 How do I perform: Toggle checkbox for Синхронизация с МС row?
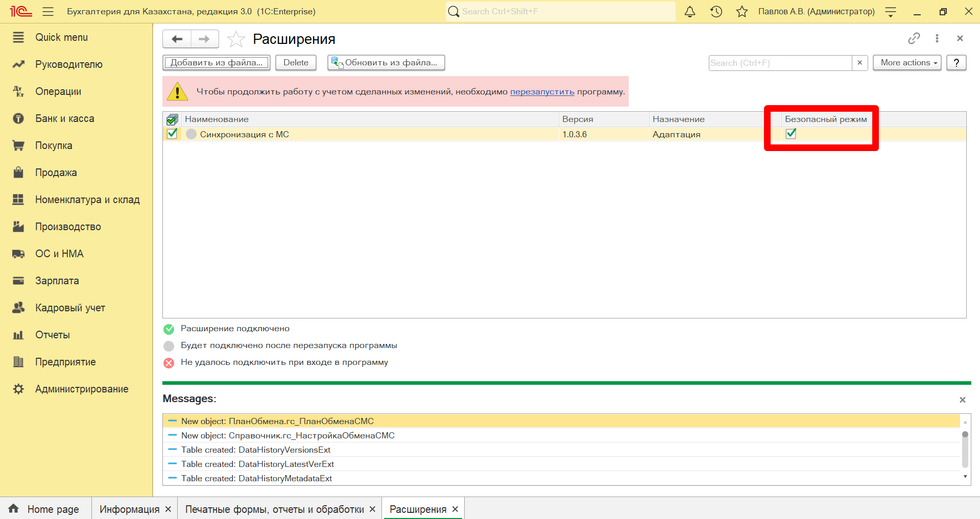point(172,134)
